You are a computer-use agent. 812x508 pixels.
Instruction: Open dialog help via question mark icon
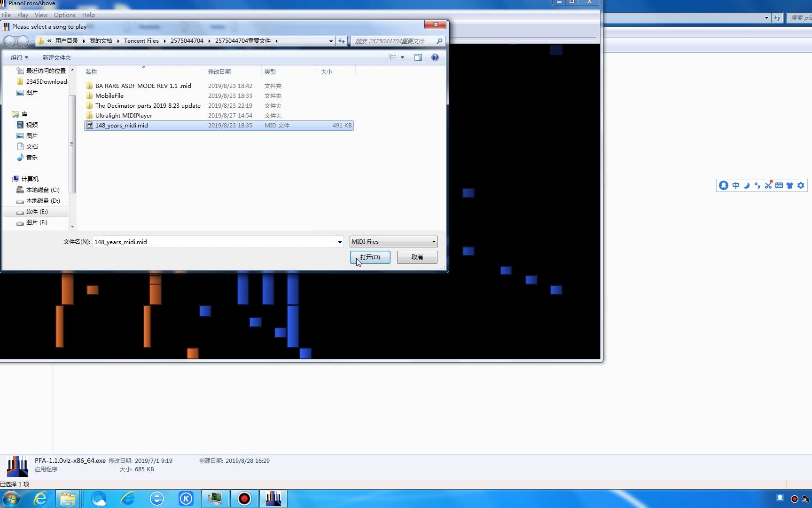(x=435, y=57)
